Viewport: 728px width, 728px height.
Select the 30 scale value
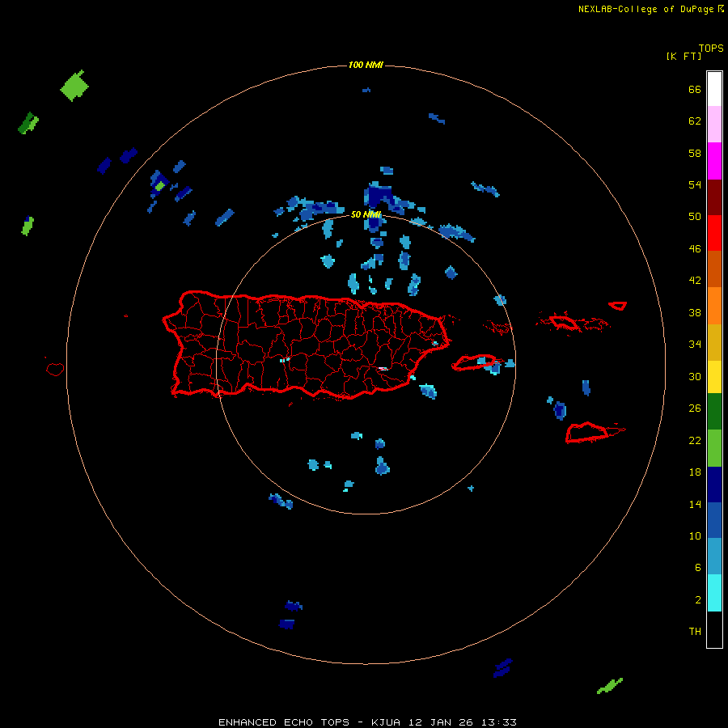click(x=695, y=376)
